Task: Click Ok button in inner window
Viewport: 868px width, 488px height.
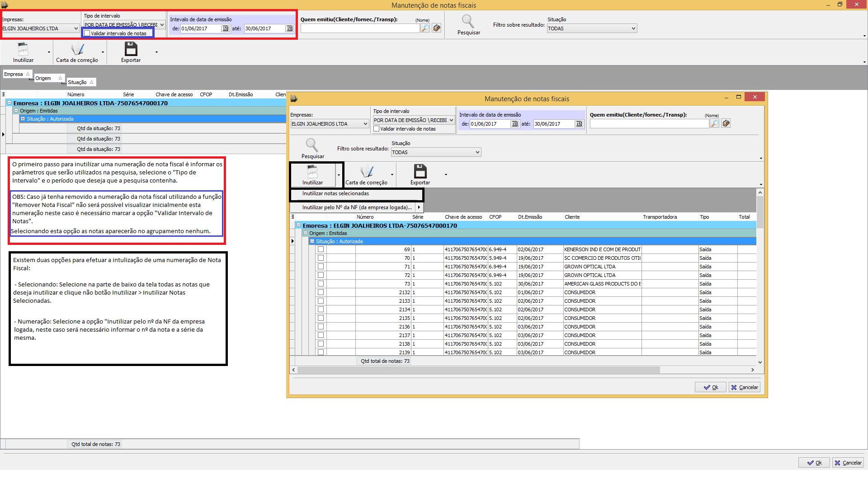Action: pos(711,387)
